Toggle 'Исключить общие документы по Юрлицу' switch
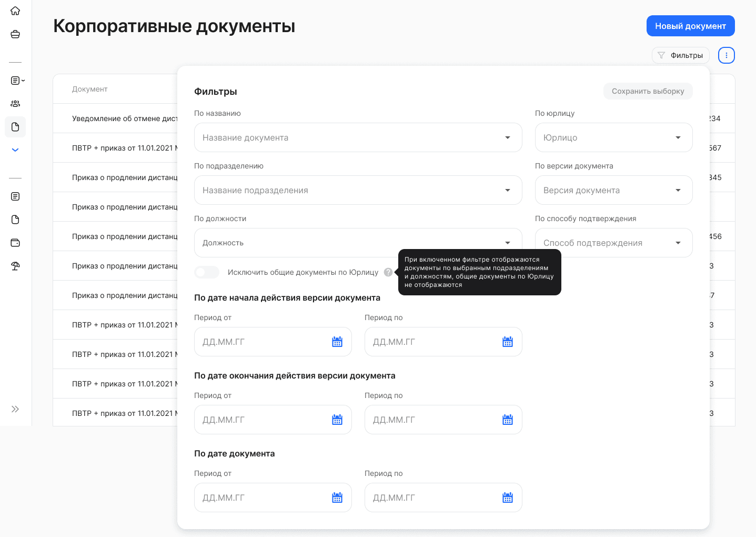This screenshot has width=756, height=537. pyautogui.click(x=207, y=272)
